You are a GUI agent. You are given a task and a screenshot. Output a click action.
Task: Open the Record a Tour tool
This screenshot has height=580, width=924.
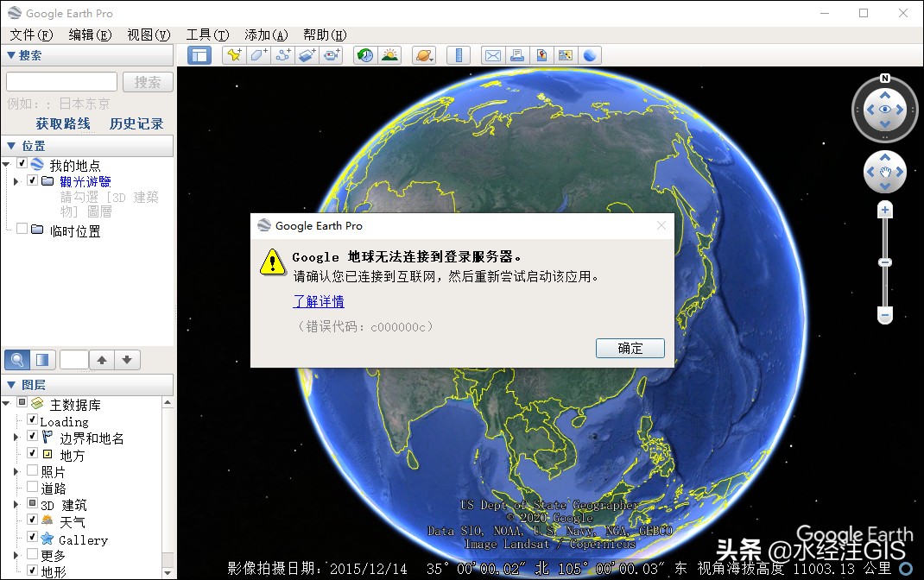pyautogui.click(x=332, y=54)
